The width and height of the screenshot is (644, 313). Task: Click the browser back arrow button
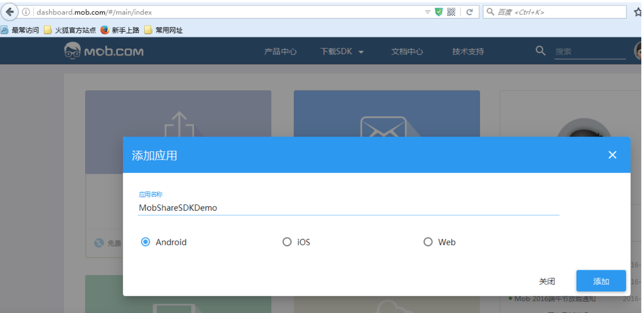coord(9,12)
